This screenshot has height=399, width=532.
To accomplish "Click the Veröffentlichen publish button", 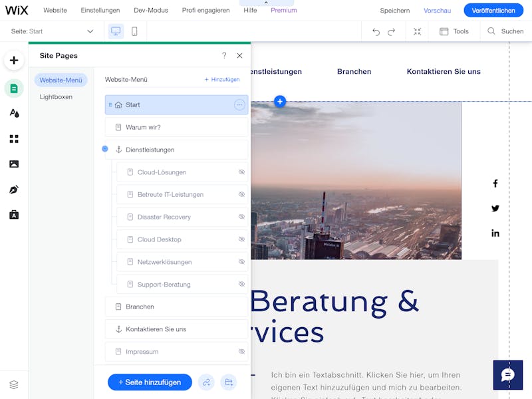I will (493, 11).
